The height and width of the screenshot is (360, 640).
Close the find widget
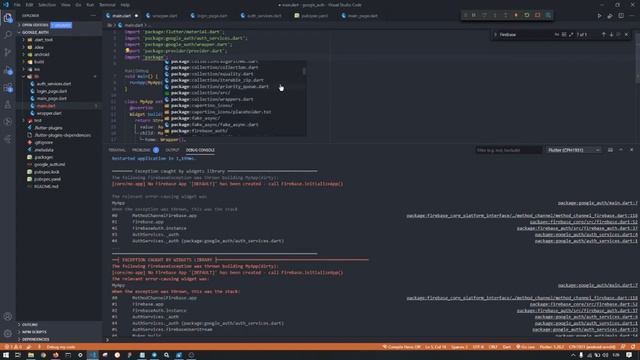tap(627, 35)
